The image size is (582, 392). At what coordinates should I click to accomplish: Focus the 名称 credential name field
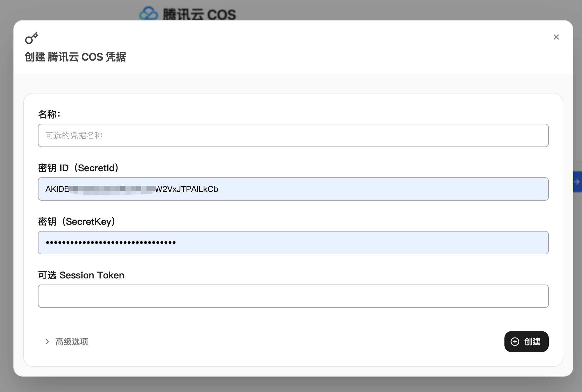pyautogui.click(x=293, y=135)
